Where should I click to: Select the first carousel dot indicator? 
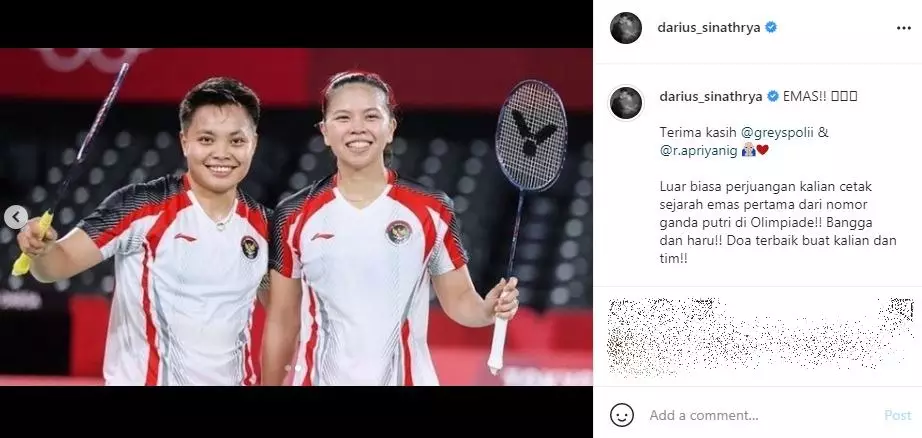click(x=288, y=368)
